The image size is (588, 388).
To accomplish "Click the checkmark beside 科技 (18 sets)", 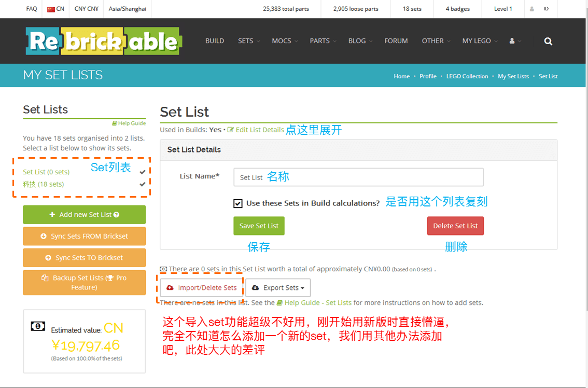I will tap(142, 184).
